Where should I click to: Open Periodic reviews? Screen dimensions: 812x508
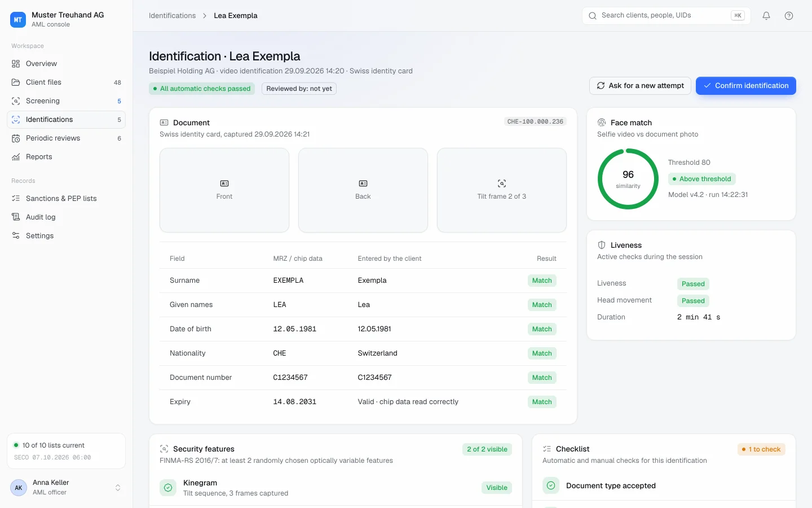point(66,138)
